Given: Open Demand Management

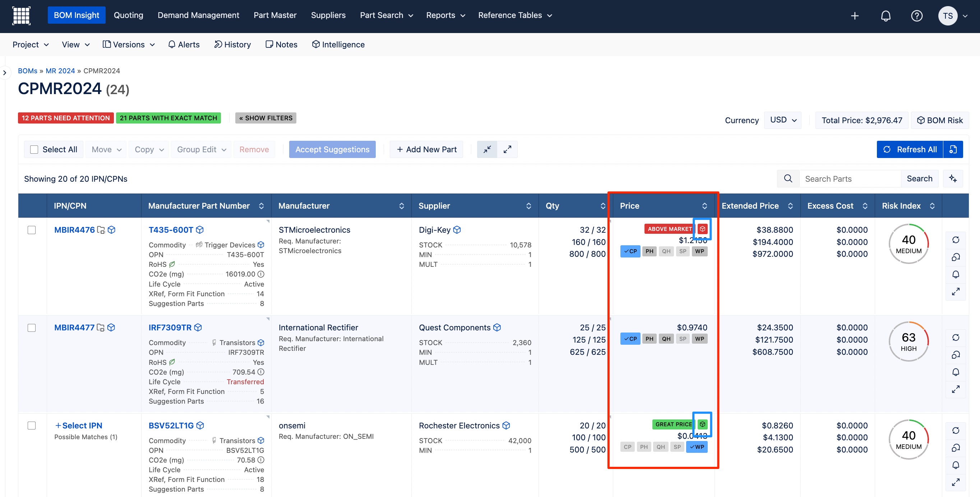Looking at the screenshot, I should pyautogui.click(x=199, y=15).
